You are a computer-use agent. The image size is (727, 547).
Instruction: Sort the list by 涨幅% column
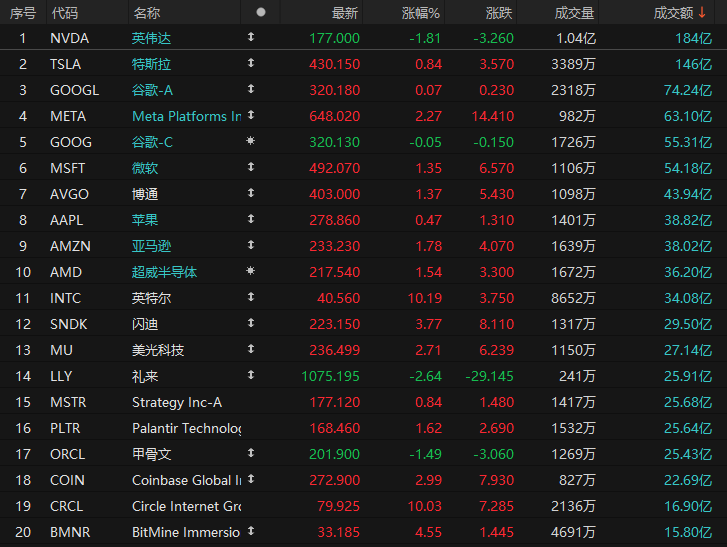(420, 12)
